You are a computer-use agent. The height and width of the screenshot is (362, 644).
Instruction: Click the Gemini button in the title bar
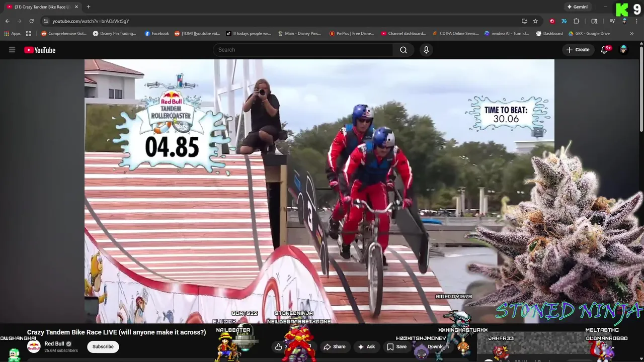click(x=577, y=7)
